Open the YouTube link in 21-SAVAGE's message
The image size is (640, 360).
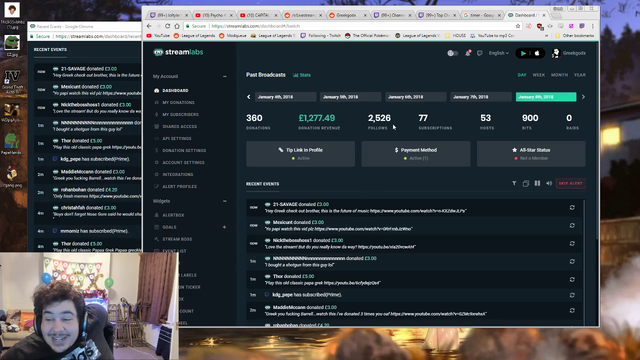(x=418, y=211)
